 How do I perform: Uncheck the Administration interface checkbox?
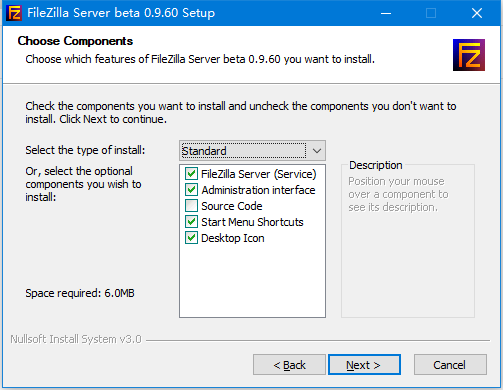(191, 190)
